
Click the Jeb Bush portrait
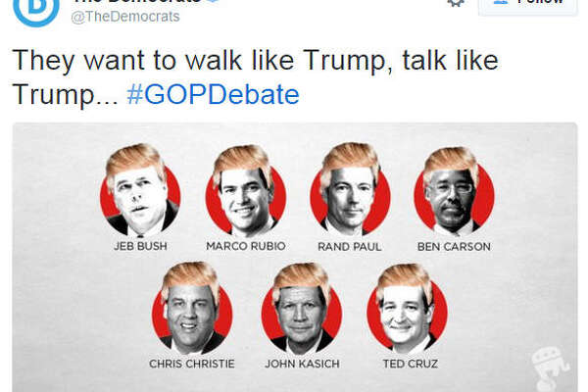[x=140, y=190]
